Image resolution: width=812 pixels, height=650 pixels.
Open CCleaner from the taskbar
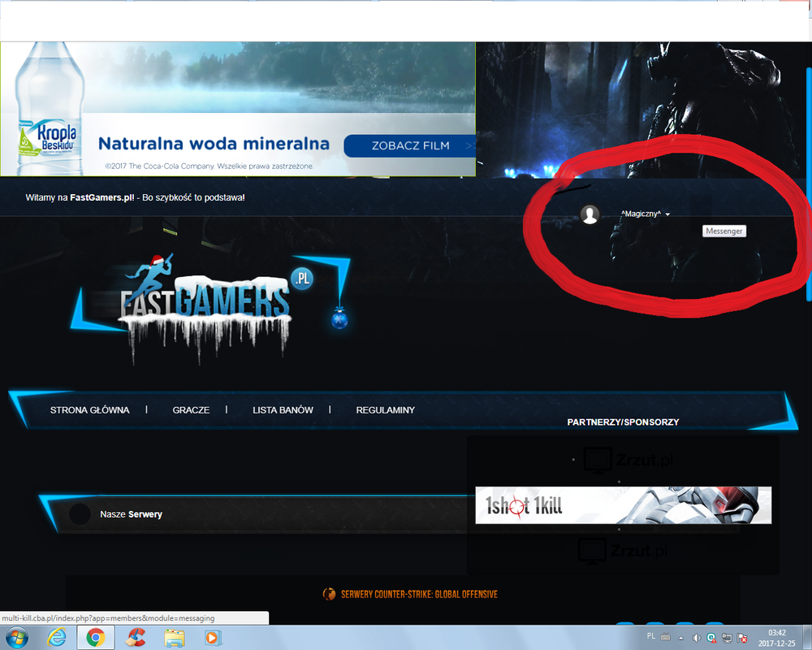[x=136, y=638]
